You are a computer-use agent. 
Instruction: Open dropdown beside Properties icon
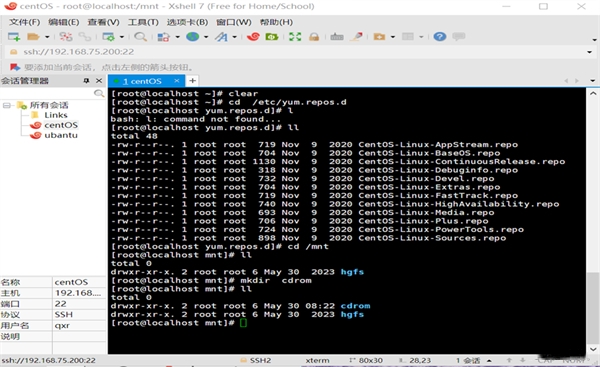[122, 37]
